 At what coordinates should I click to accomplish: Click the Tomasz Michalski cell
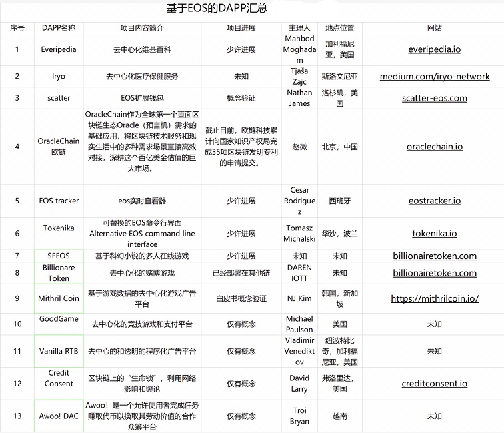[299, 234]
